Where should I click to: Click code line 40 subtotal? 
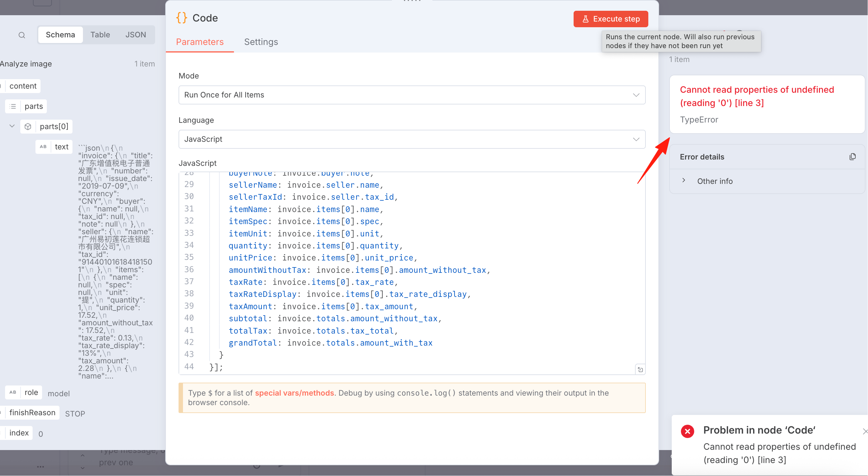(335, 318)
